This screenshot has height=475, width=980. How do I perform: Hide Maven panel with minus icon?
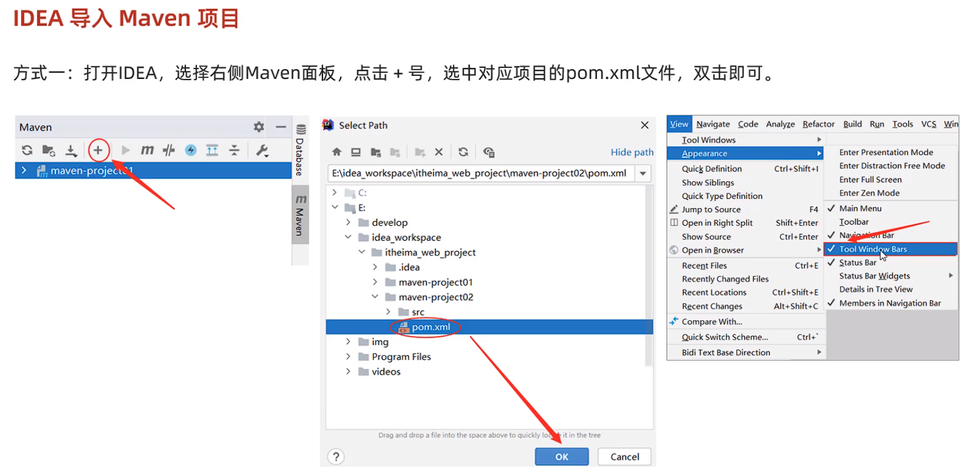coord(281,127)
